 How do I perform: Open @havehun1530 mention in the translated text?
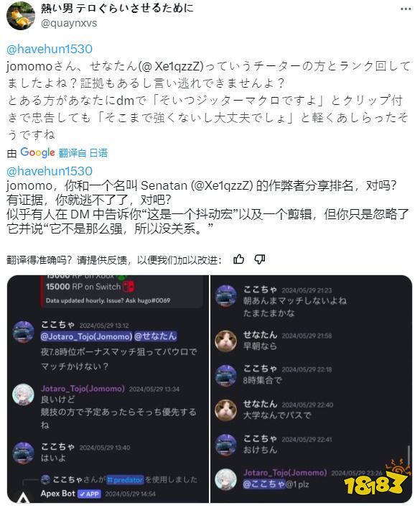click(50, 171)
